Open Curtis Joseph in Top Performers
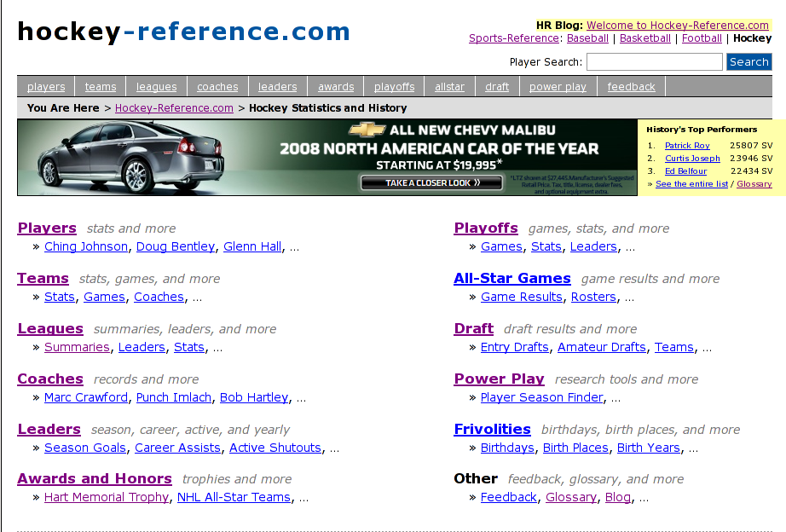This screenshot has height=532, width=786. (x=692, y=159)
